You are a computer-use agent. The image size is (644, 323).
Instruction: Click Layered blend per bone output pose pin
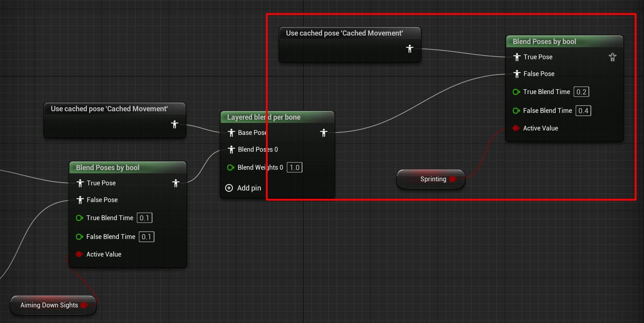point(324,133)
